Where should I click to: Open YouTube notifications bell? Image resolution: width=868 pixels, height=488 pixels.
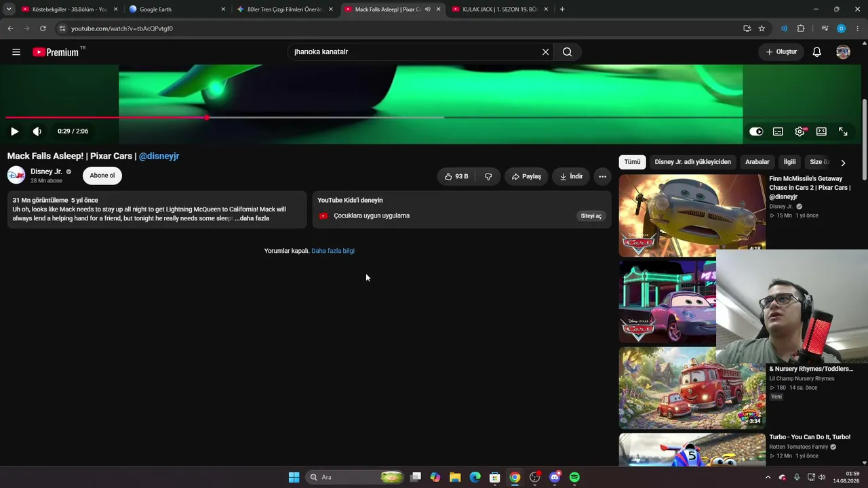coord(817,52)
